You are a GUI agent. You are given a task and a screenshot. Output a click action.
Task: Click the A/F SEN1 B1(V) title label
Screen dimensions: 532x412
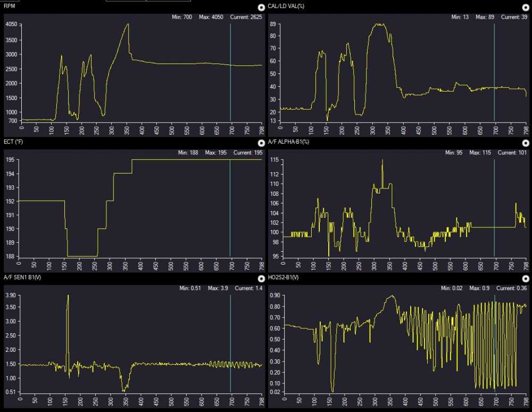coord(21,277)
